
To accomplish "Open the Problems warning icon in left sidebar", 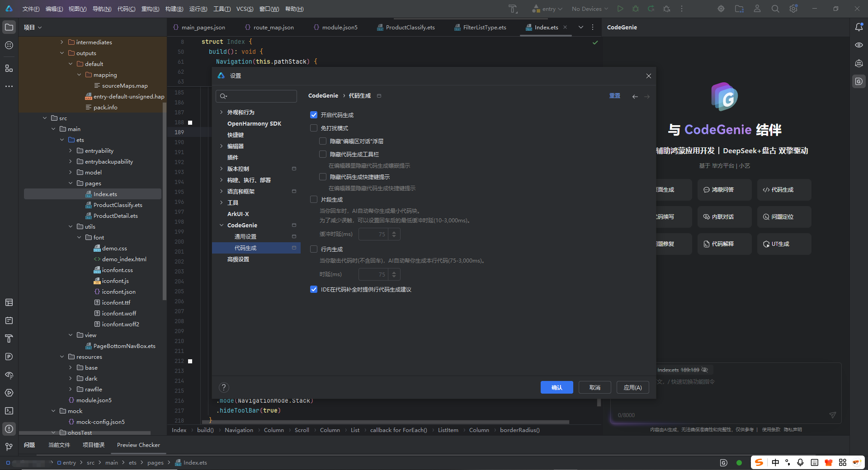I will pos(9,429).
